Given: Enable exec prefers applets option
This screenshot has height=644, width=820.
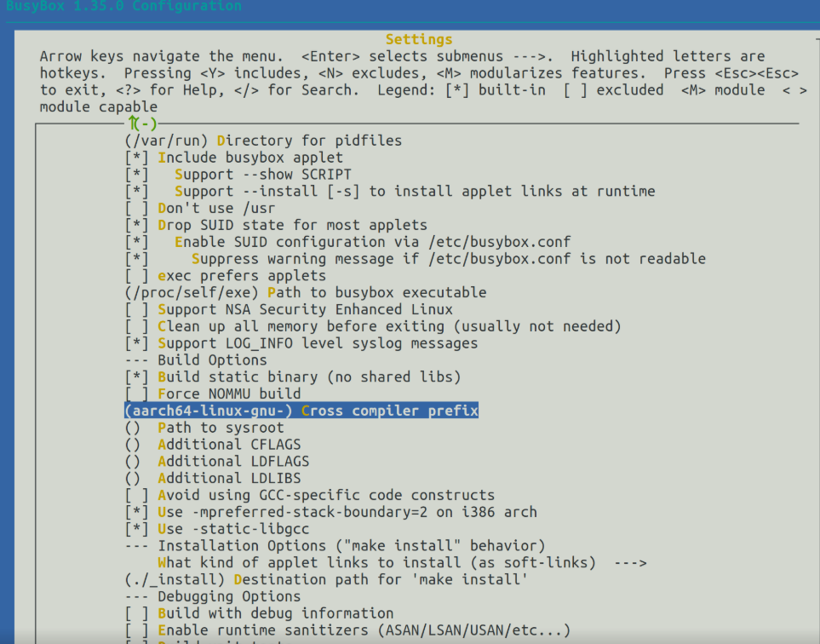Looking at the screenshot, I should [x=226, y=276].
